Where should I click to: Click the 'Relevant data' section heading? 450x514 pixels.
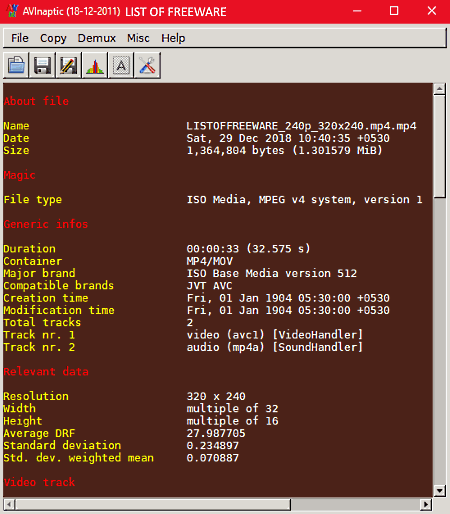(46, 372)
